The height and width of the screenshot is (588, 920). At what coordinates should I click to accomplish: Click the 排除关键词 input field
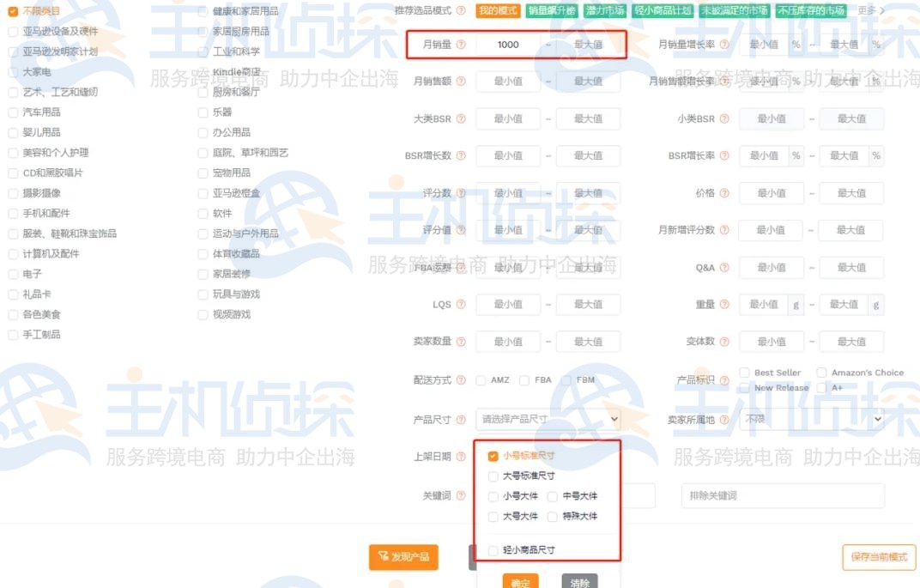pyautogui.click(x=783, y=495)
